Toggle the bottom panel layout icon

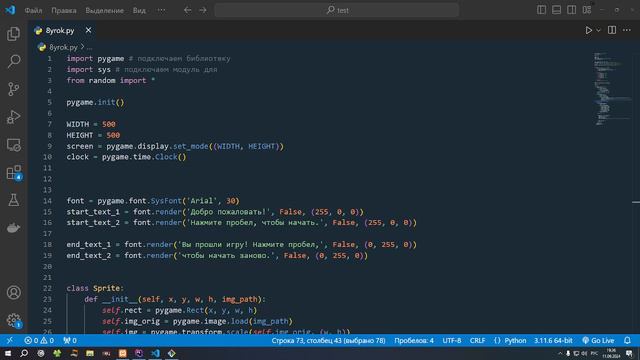tap(556, 10)
